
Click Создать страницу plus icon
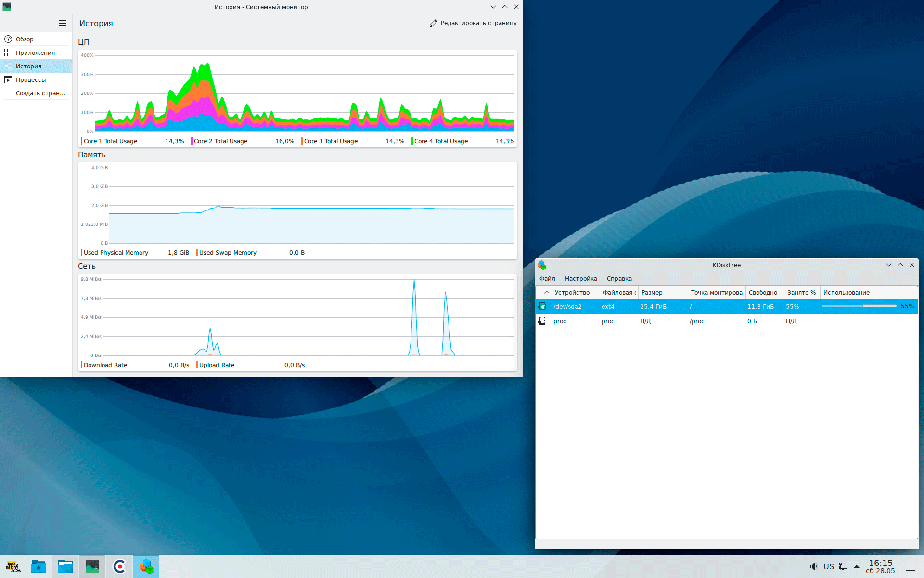click(x=8, y=93)
